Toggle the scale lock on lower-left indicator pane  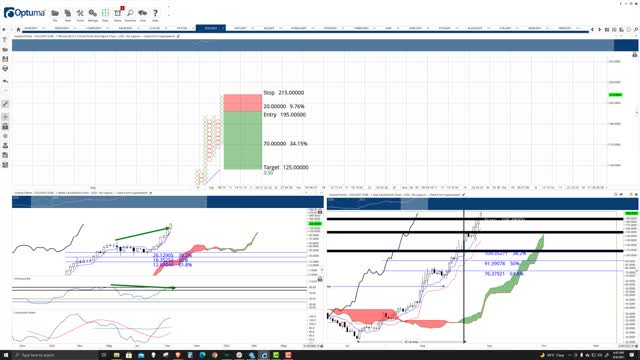pyautogui.click(x=320, y=279)
